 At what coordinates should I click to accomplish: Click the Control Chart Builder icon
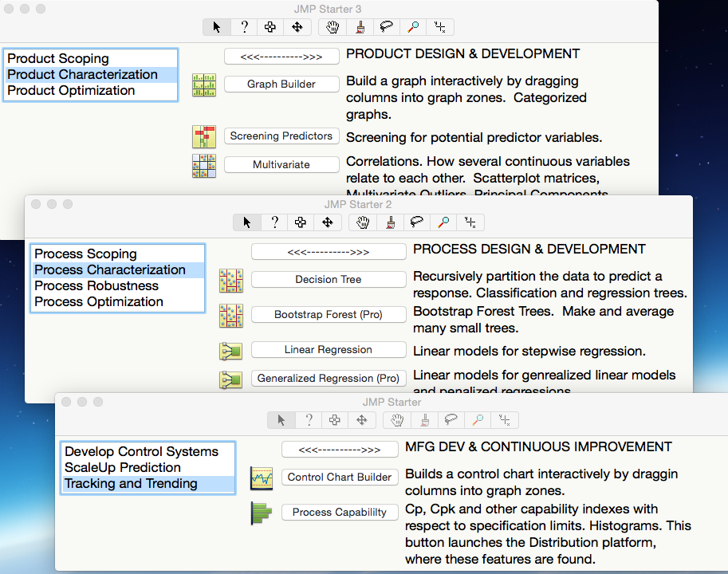click(262, 478)
